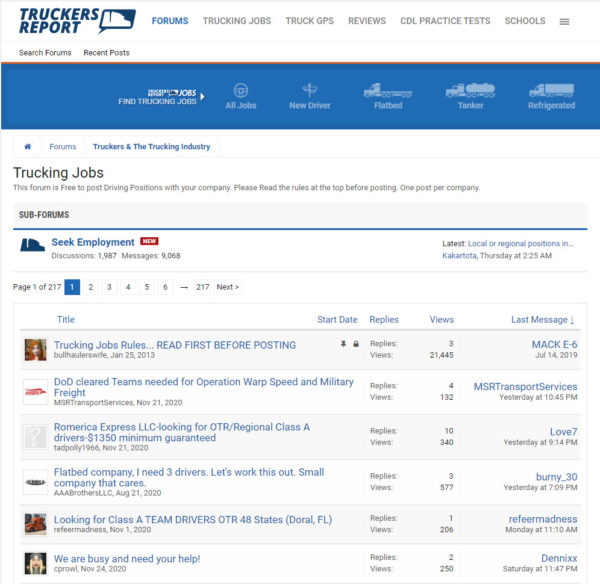600x584 pixels.
Task: Open CDL PRACTICE TESTS nav item
Action: [x=445, y=21]
